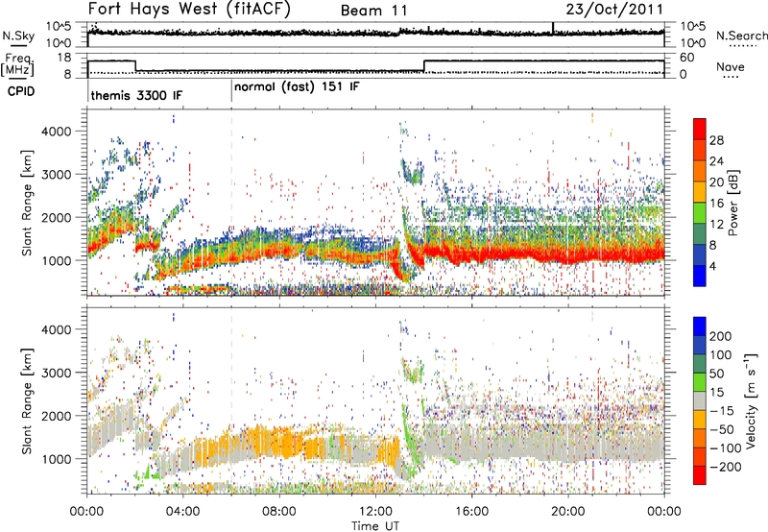Click the velocity colorbar value 200

tap(720, 336)
